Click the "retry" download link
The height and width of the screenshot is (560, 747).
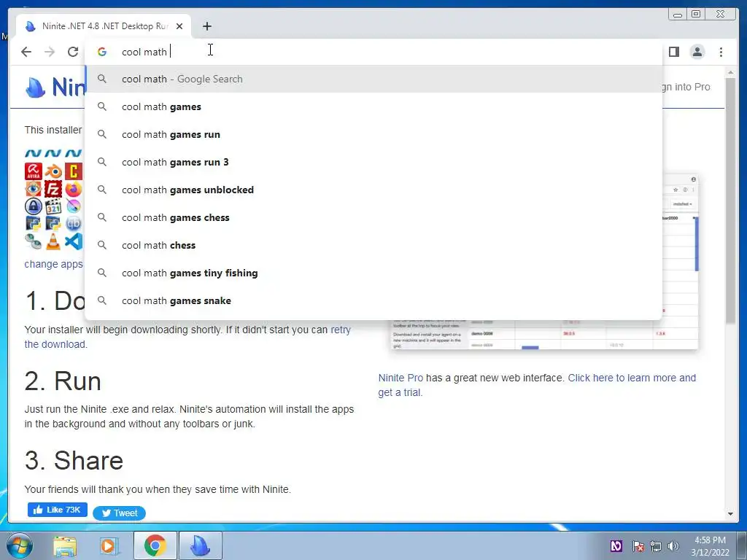tap(341, 330)
